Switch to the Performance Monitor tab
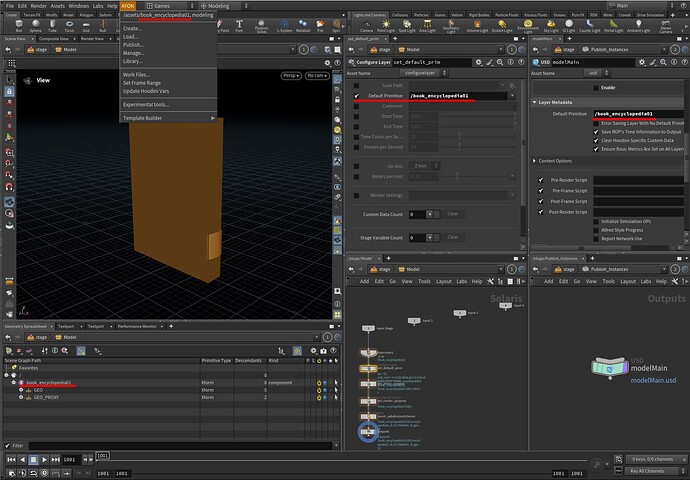 [137, 326]
